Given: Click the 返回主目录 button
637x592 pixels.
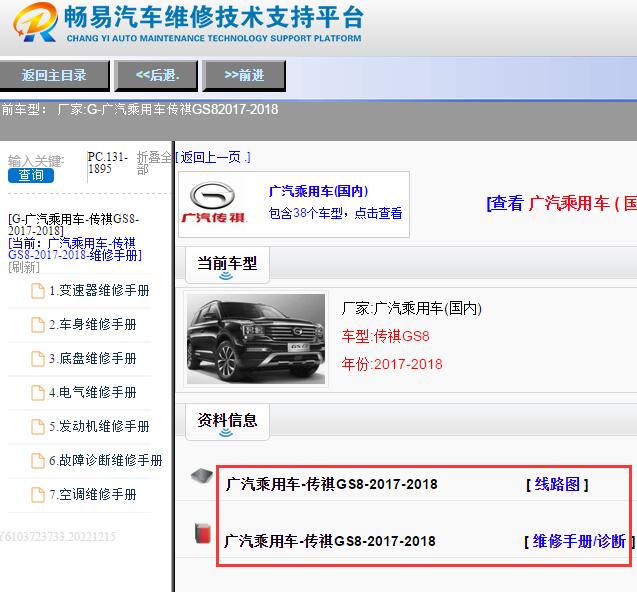Looking at the screenshot, I should tap(54, 76).
